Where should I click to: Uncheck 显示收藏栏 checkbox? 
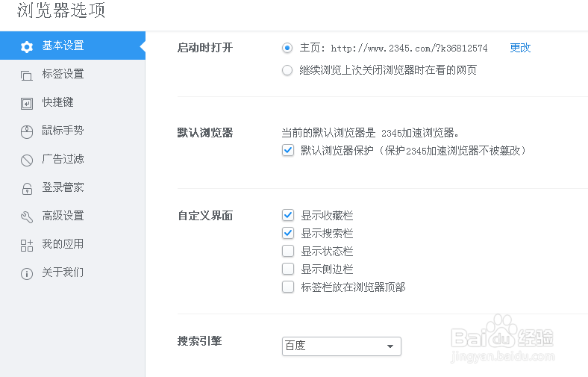point(288,215)
